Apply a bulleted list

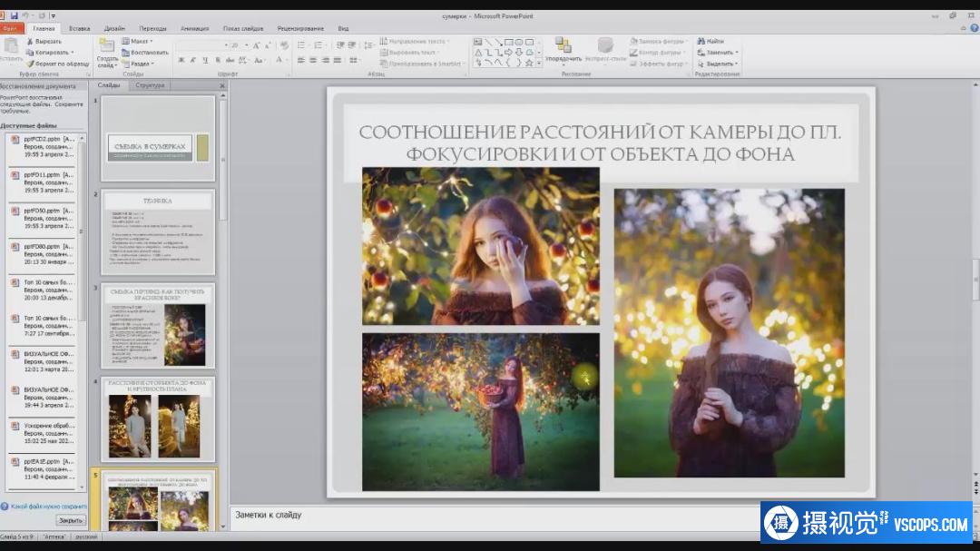(302, 45)
